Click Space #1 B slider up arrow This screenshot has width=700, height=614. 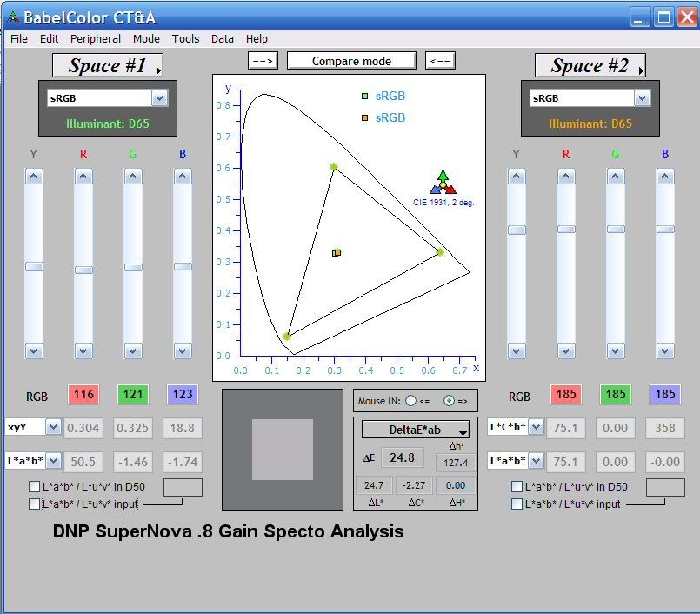183,177
